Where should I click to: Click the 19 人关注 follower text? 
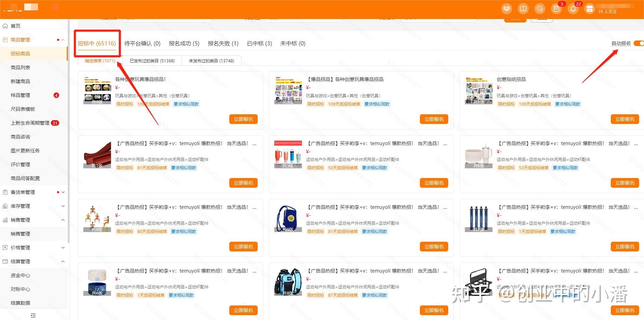607,12
